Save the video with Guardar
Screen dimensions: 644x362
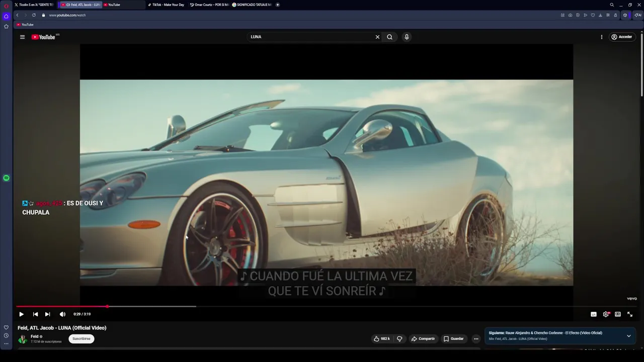click(x=453, y=339)
